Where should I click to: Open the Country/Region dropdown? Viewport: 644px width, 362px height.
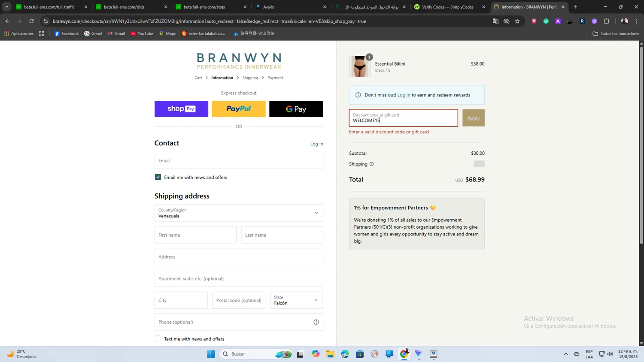[x=239, y=213]
